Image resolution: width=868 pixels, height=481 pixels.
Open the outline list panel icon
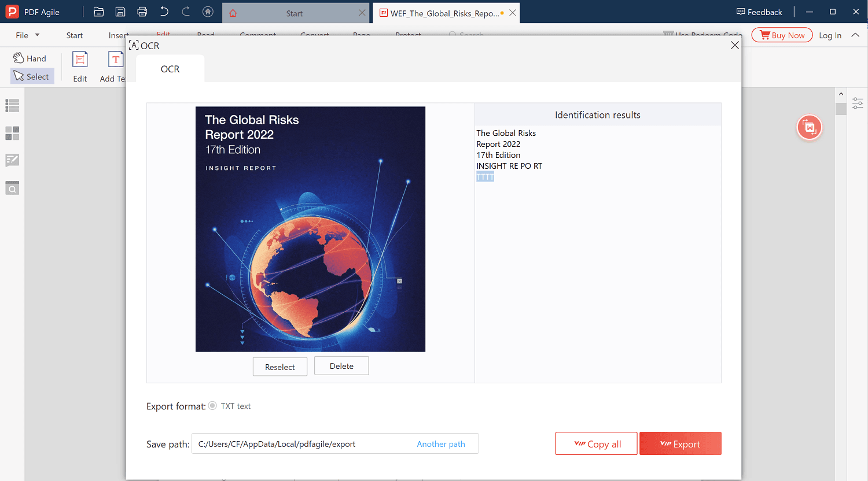coord(12,106)
